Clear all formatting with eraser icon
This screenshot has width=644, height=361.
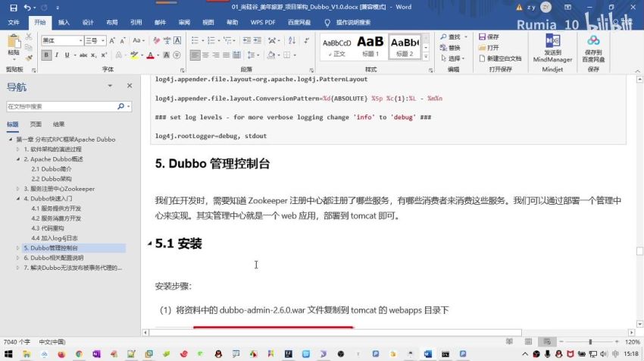tap(157, 41)
